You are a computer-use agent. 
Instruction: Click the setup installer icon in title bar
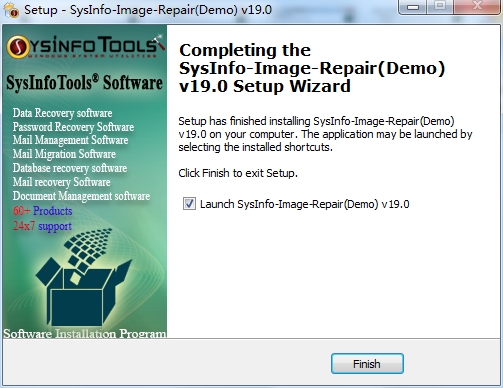pos(12,10)
